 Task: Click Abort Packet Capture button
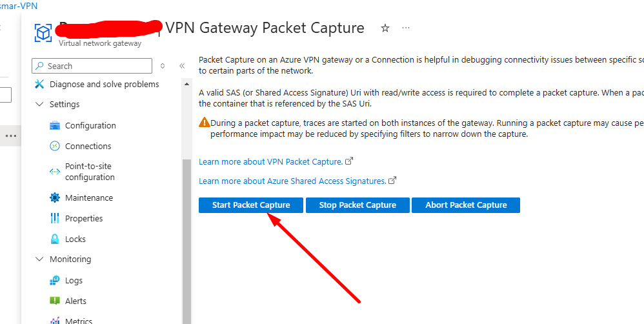(466, 205)
